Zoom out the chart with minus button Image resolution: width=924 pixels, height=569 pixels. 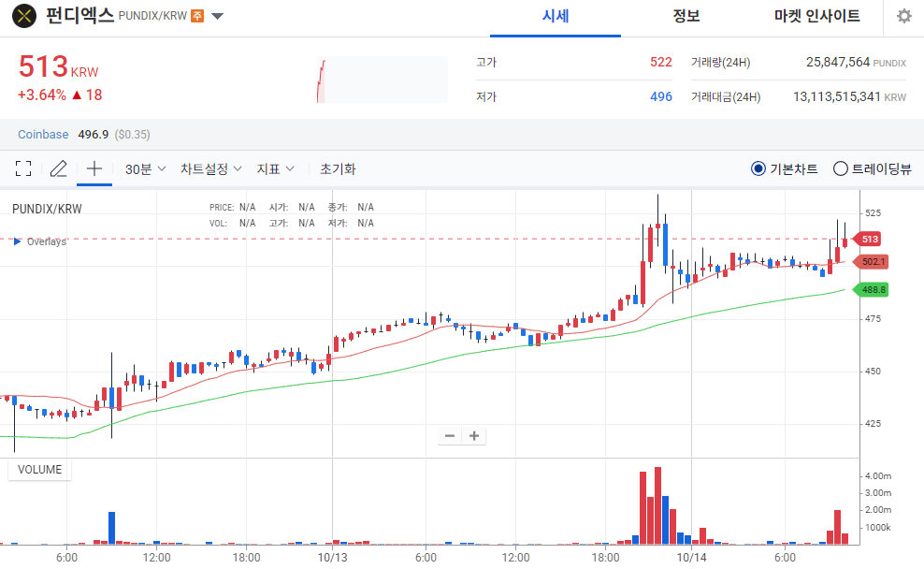coord(449,435)
